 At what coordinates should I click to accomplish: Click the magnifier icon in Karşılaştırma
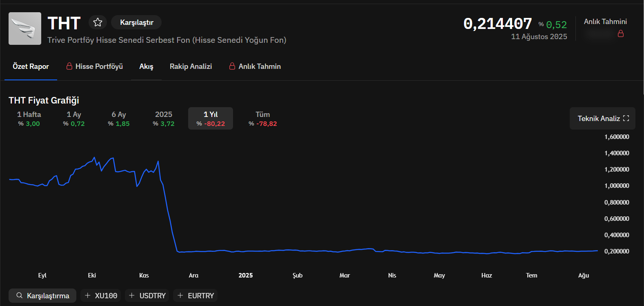coord(19,295)
